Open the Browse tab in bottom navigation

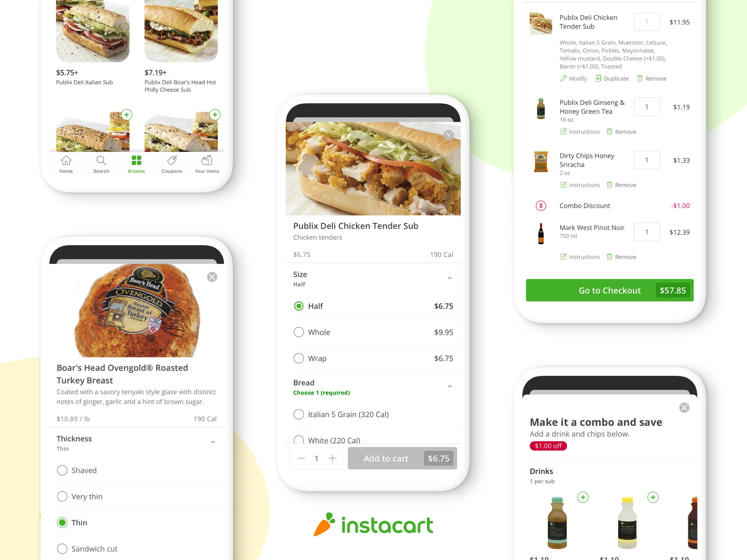pos(136,164)
